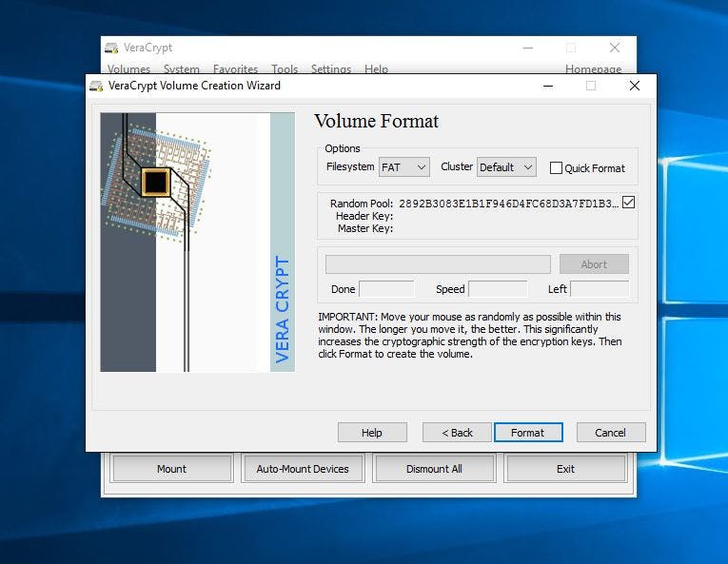Minimize the Volume Creation Wizard window
728x564 pixels.
tap(548, 86)
